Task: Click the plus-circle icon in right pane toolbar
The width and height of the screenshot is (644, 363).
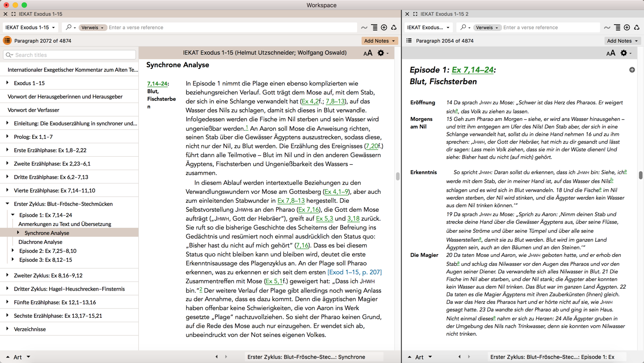Action: [x=627, y=28]
